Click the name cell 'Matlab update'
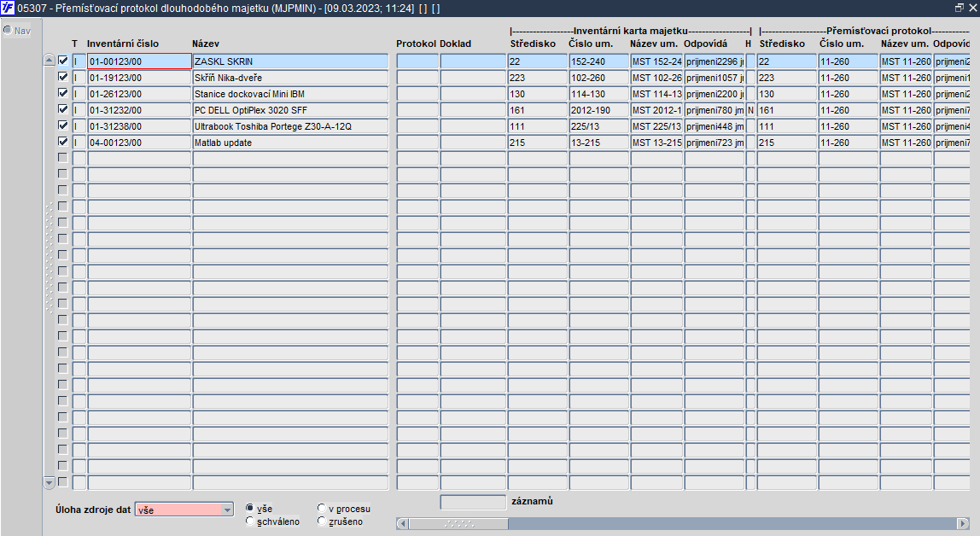The height and width of the screenshot is (536, 980). tap(290, 143)
